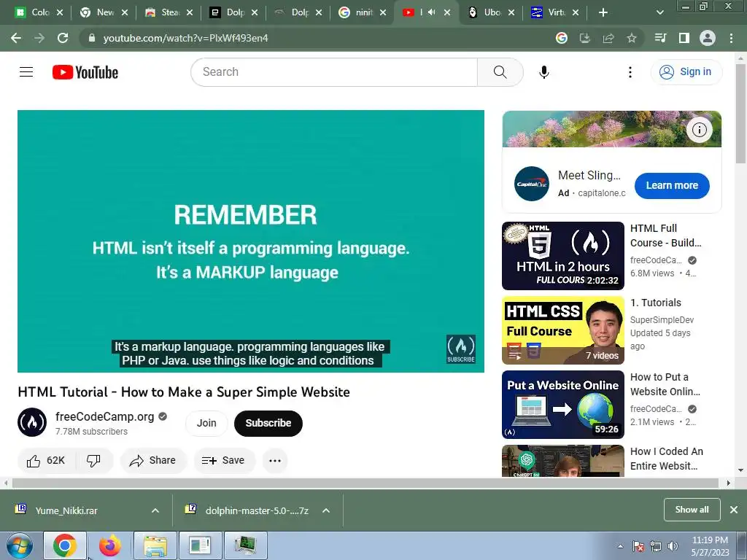This screenshot has height=560, width=747.
Task: Mute the YouTube tab via speaker icon
Action: [x=432, y=12]
